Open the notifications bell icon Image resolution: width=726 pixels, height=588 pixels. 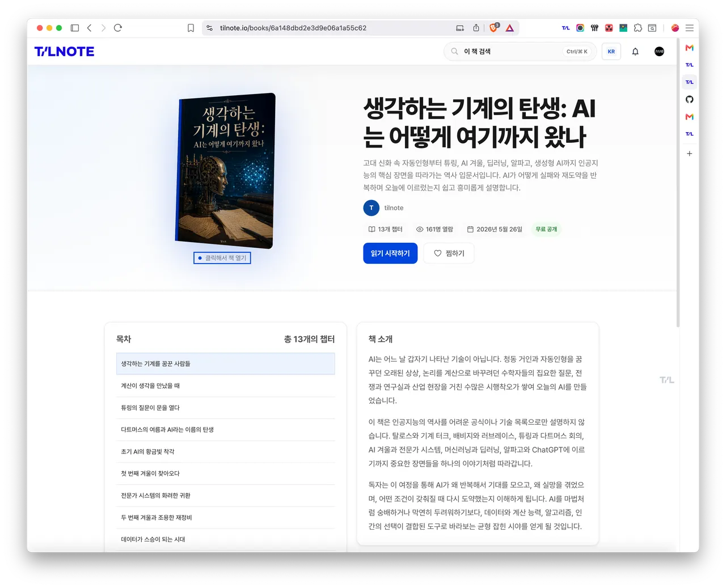(x=635, y=52)
